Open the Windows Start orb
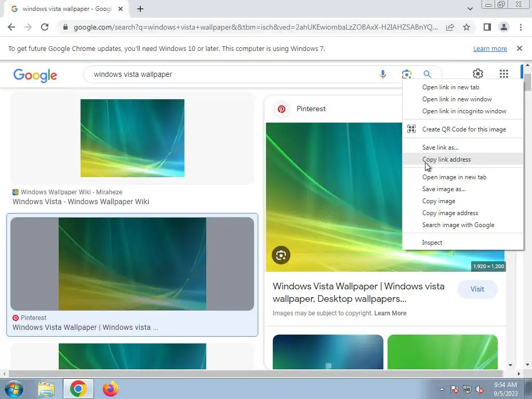 coord(14,389)
